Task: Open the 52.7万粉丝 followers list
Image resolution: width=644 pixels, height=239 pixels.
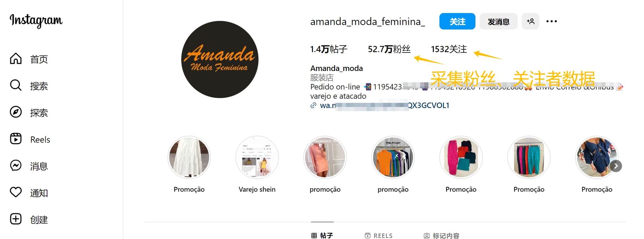Action: [389, 49]
